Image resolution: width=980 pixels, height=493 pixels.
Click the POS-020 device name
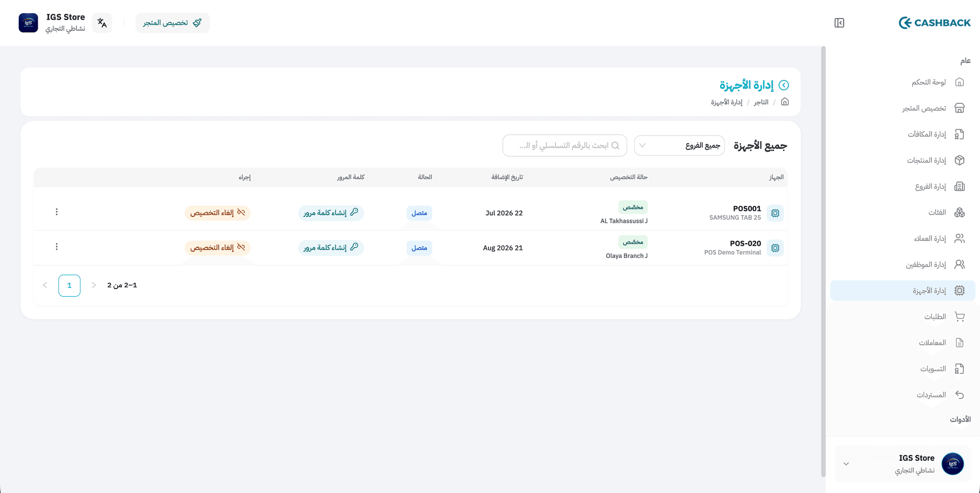[745, 243]
